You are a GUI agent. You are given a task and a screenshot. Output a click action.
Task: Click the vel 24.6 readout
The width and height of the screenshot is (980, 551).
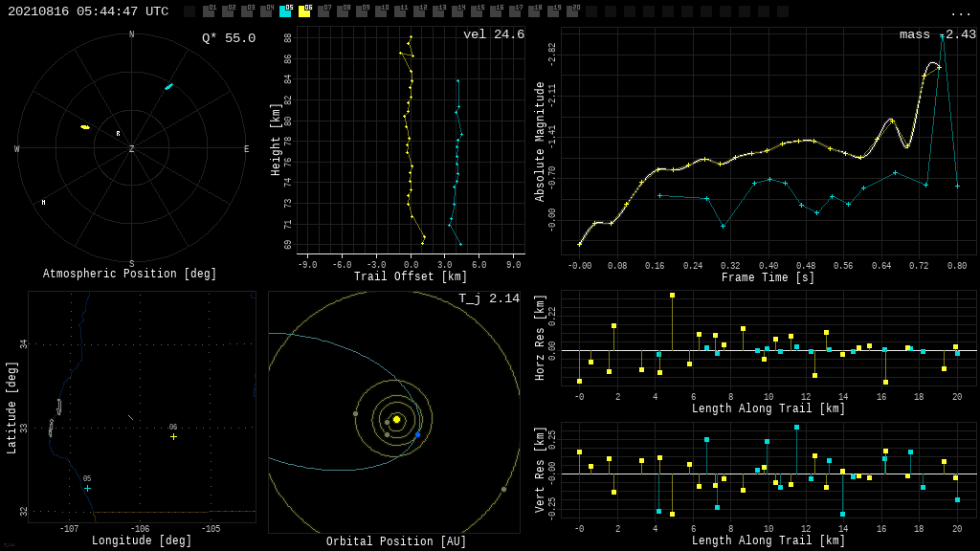(x=493, y=35)
